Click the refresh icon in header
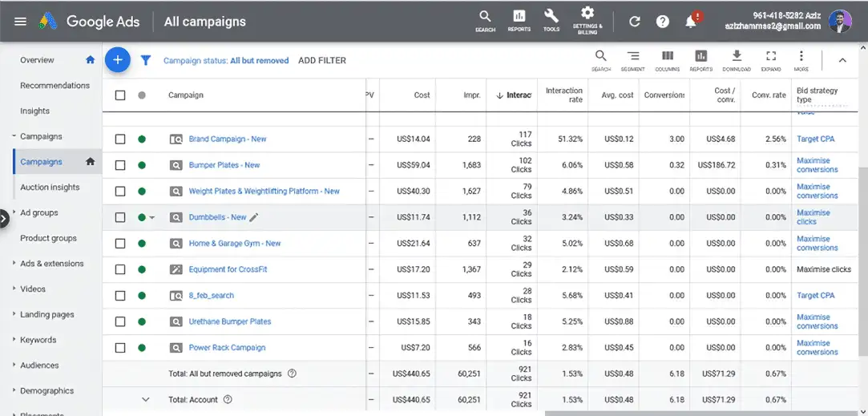 click(x=635, y=22)
